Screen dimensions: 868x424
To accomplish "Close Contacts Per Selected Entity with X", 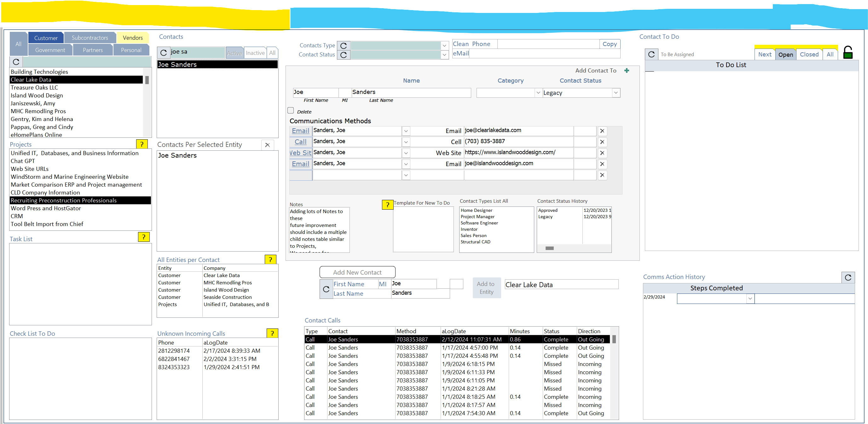I will [x=267, y=145].
